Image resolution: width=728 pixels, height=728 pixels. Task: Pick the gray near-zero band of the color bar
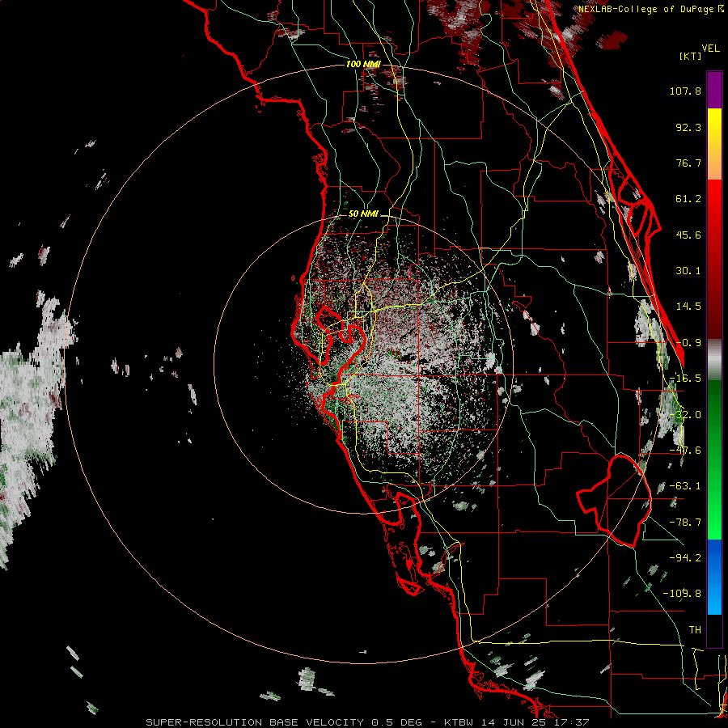pos(714,360)
